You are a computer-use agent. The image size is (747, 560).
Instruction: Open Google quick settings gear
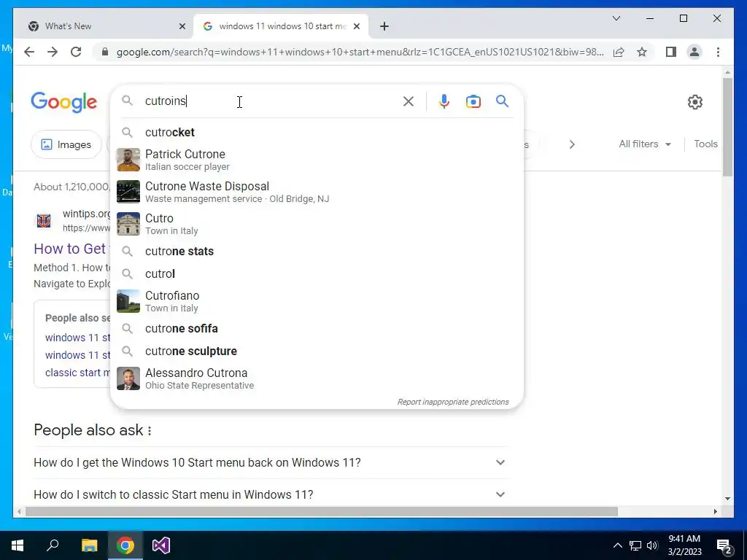coord(695,102)
